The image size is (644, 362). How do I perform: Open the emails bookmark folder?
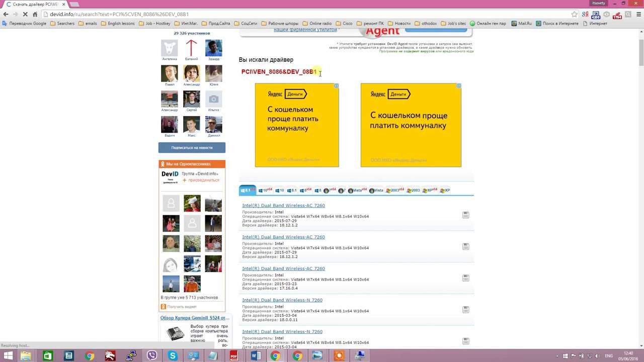88,23
